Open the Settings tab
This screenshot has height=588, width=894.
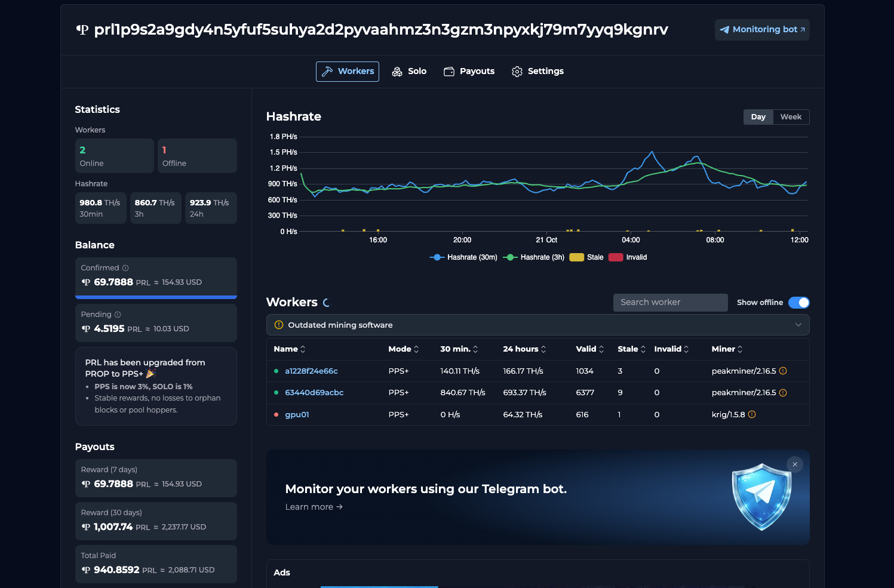pos(537,72)
